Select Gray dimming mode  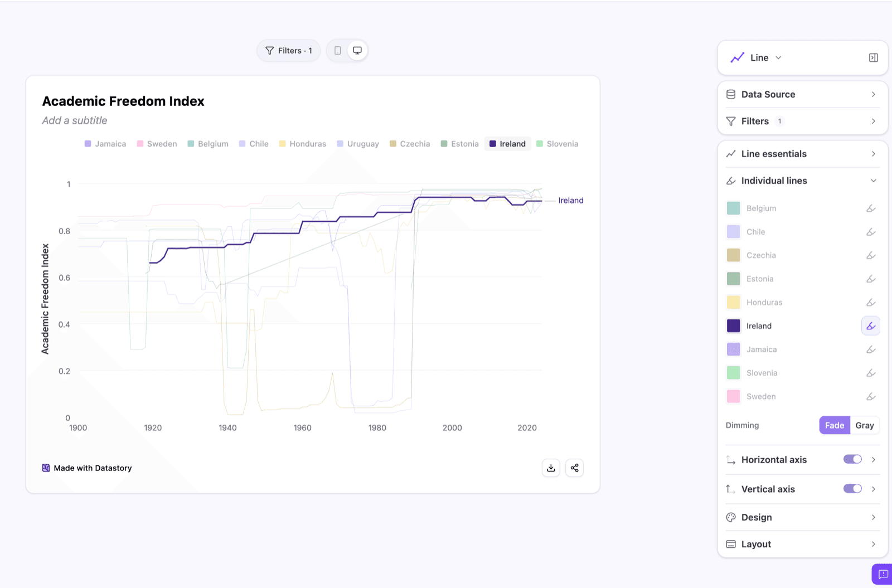[x=865, y=425]
